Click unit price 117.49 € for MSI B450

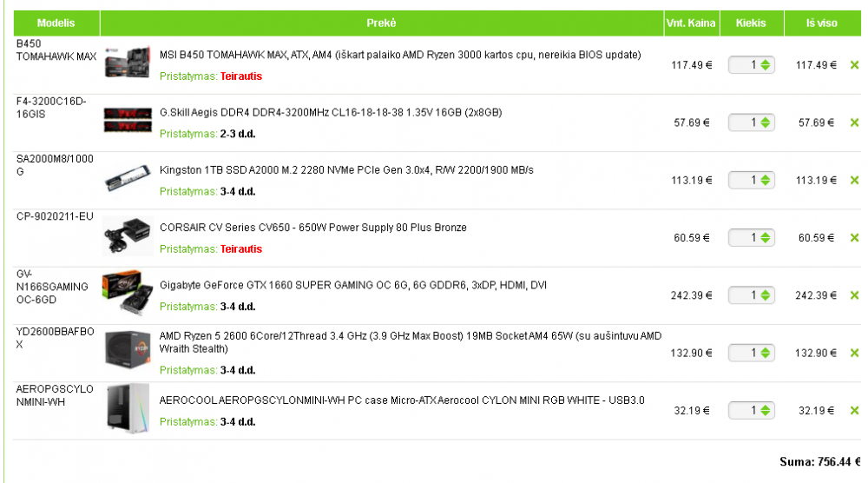tap(692, 65)
